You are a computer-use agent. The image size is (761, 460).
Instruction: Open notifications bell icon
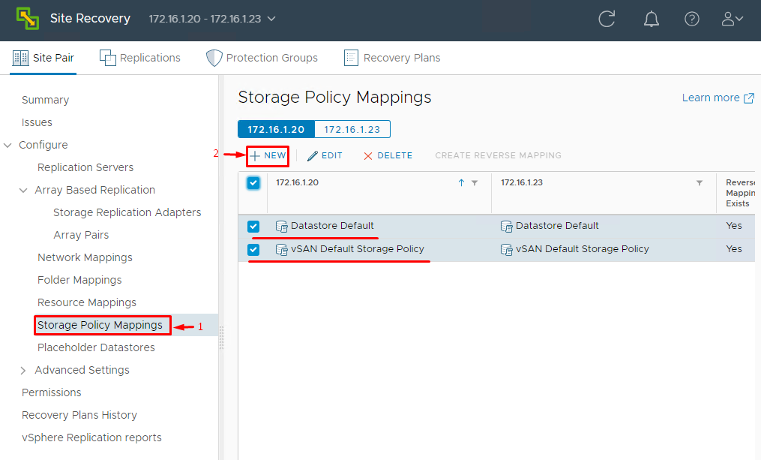point(651,19)
